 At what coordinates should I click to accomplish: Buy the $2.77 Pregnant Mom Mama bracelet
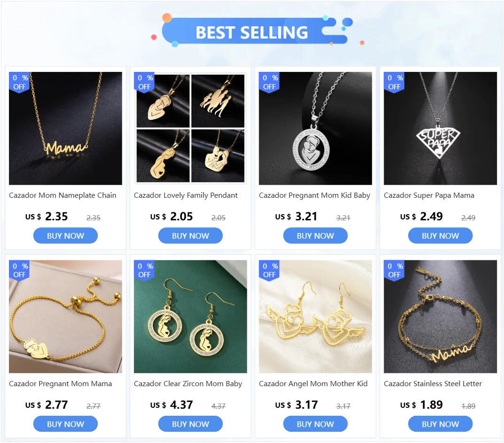click(65, 424)
